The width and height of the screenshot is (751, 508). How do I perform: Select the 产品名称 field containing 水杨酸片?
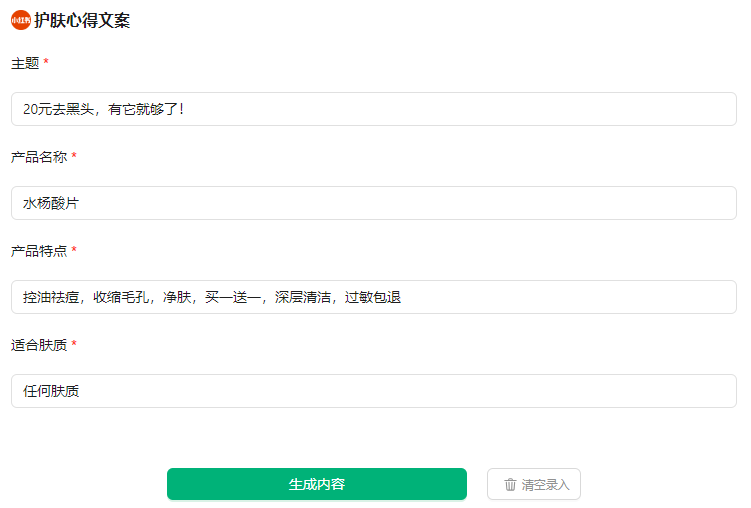[x=374, y=203]
